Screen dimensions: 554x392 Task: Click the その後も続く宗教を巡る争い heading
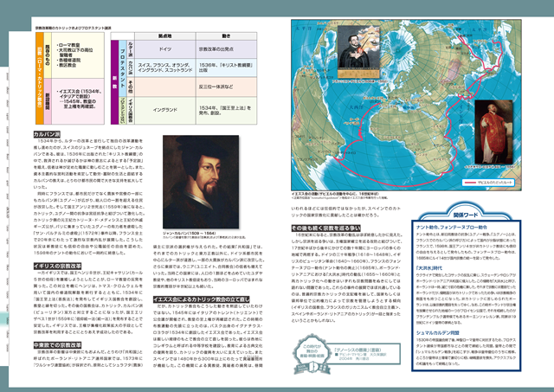[325, 228]
